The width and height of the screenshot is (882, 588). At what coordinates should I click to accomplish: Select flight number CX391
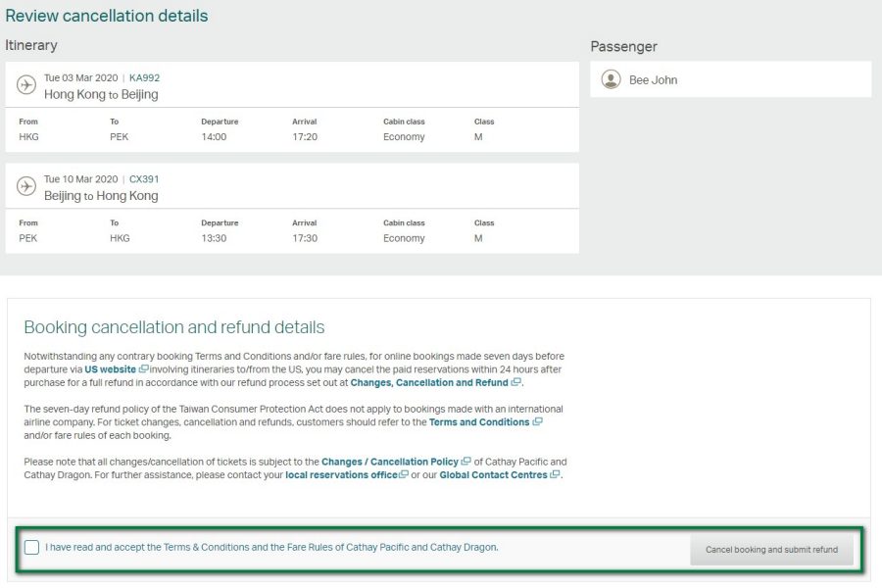144,179
